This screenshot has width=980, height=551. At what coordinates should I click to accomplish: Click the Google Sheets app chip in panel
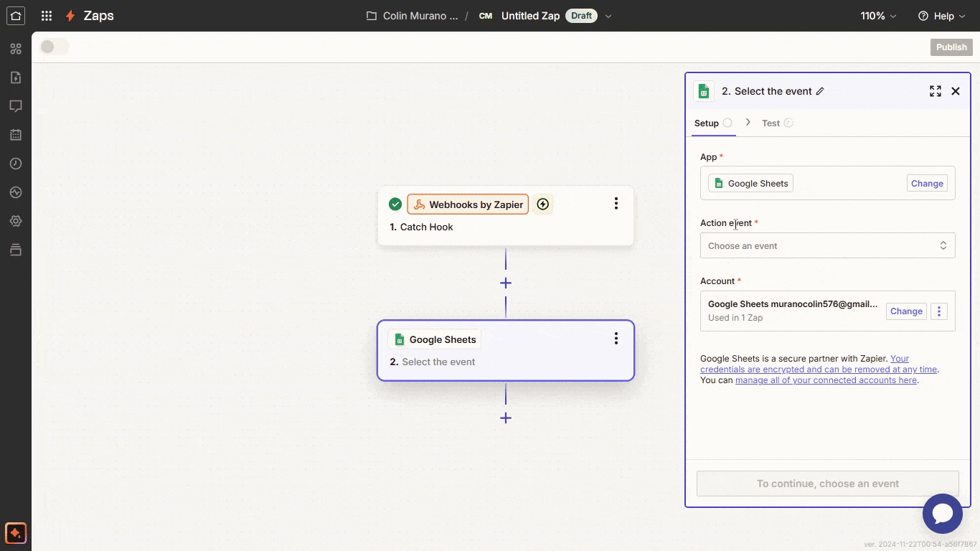pyautogui.click(x=750, y=183)
